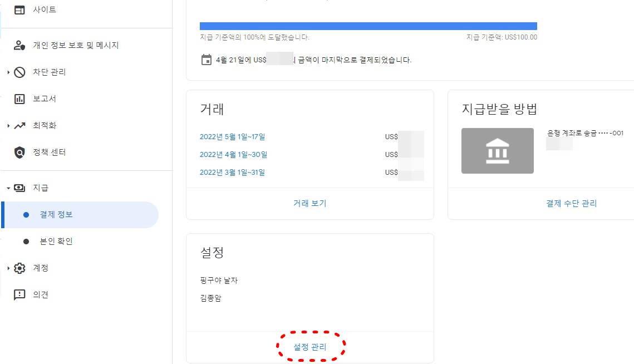This screenshot has height=364, width=634.
Task: Click the 설정 관리 link
Action: click(x=309, y=347)
